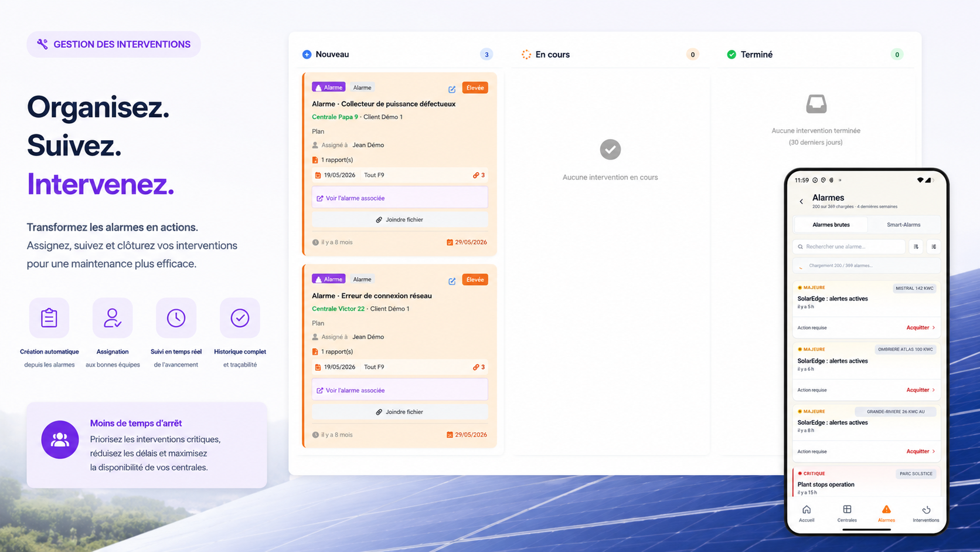The width and height of the screenshot is (980, 552).
Task: Click the En cours column counter showing 0
Action: point(693,55)
